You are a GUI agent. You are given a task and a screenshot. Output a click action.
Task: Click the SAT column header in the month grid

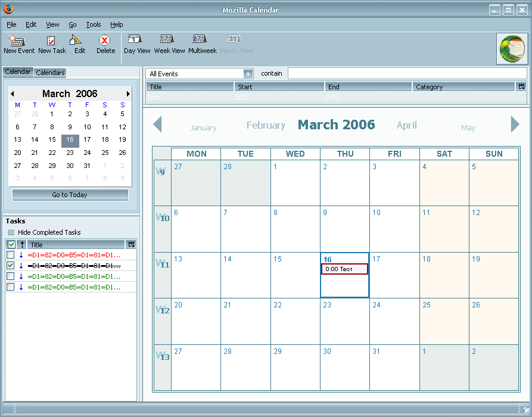pos(444,154)
